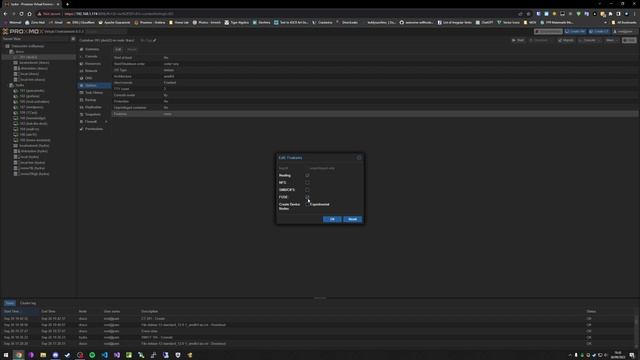The height and width of the screenshot is (360, 640).
Task: Open the Console dropdown in top toolbar
Action: (x=589, y=40)
